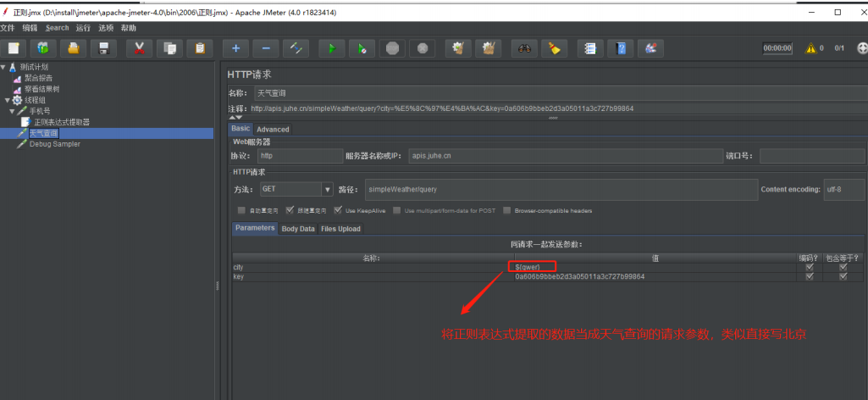
Task: Select the Debug Sampler tree node
Action: coord(54,144)
